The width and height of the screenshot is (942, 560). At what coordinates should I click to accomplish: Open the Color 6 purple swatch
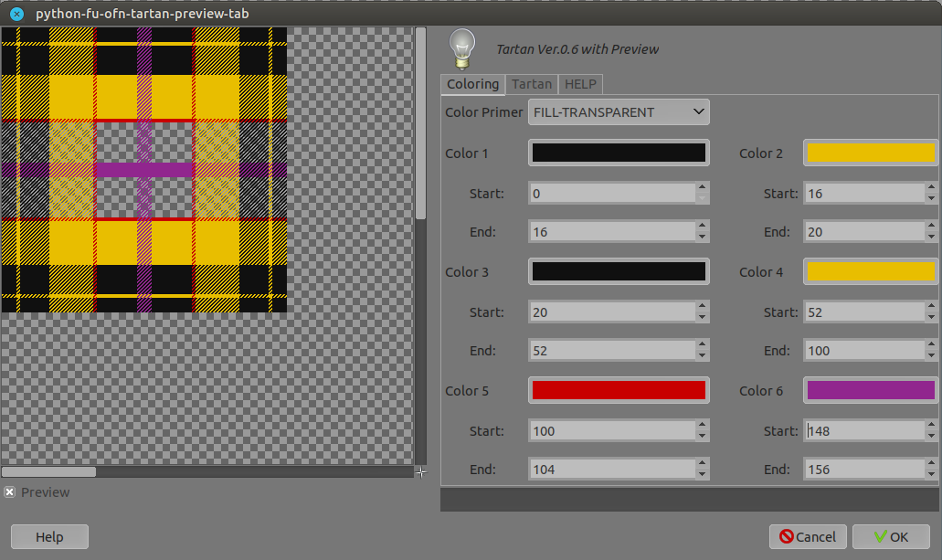(x=871, y=391)
